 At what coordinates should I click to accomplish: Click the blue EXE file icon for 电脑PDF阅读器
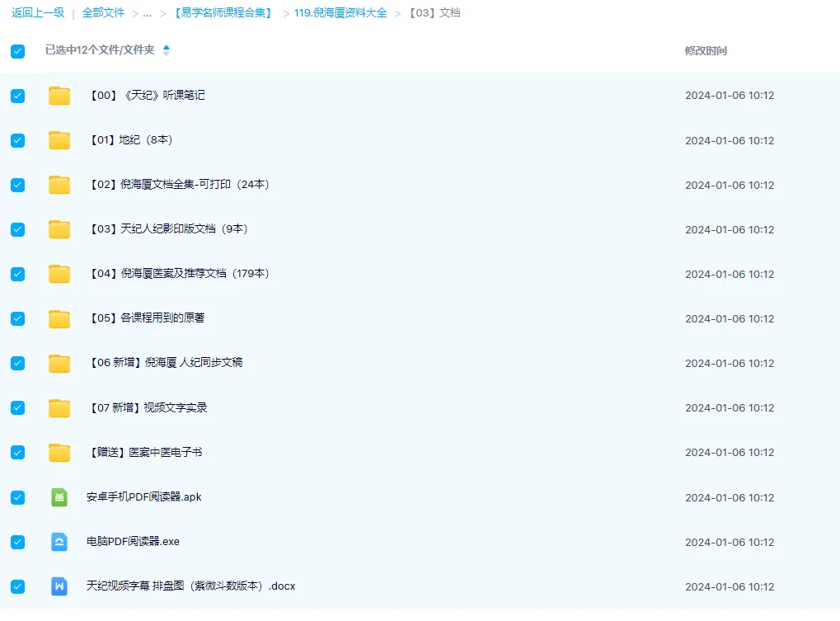pos(59,542)
